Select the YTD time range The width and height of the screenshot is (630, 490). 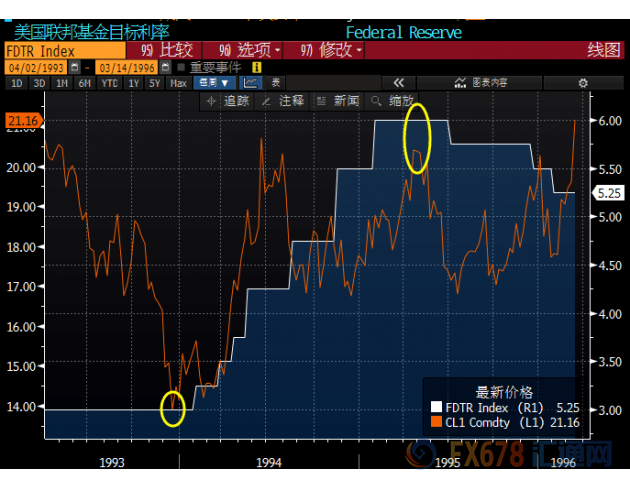click(x=109, y=83)
